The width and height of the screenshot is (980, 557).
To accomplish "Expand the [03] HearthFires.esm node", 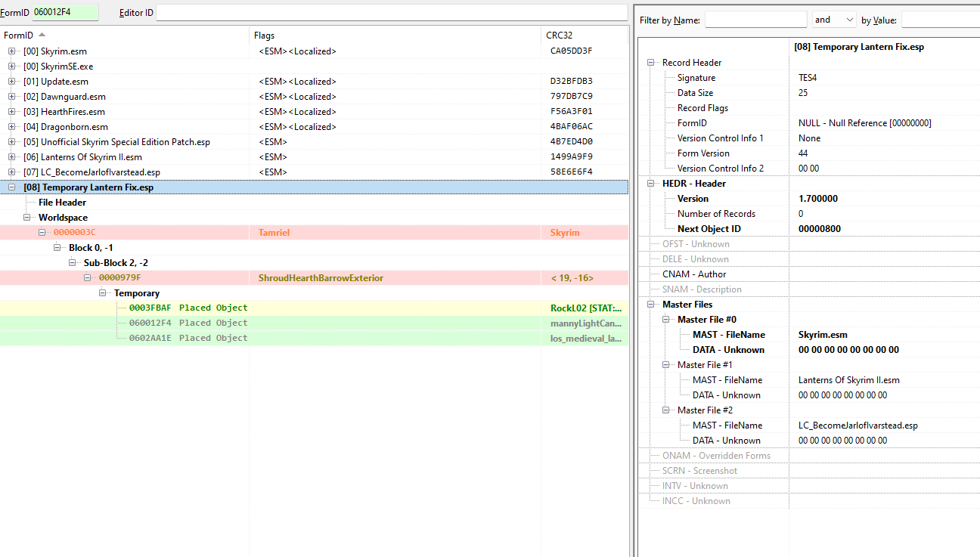I will [11, 112].
